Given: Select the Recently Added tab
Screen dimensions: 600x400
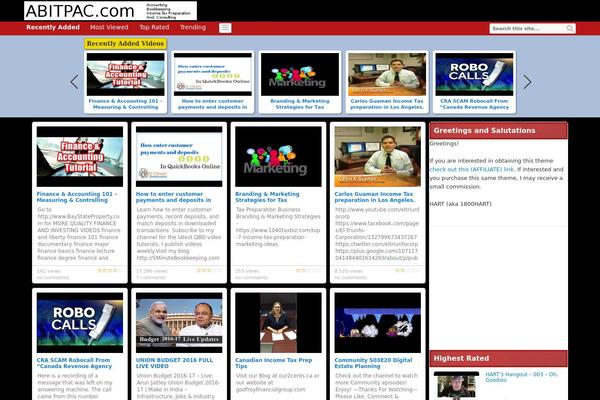Looking at the screenshot, I should [x=53, y=28].
